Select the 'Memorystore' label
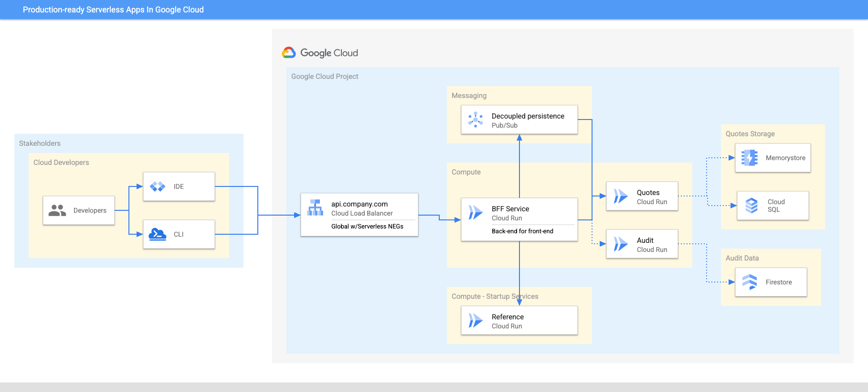The width and height of the screenshot is (868, 392). (785, 158)
